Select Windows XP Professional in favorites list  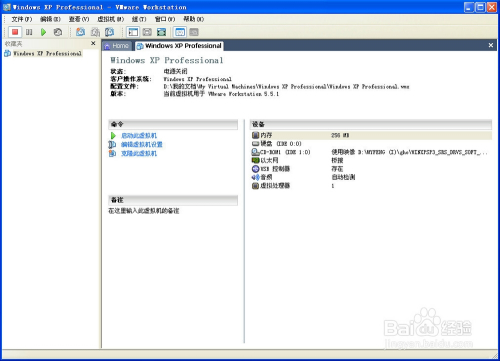[x=47, y=53]
